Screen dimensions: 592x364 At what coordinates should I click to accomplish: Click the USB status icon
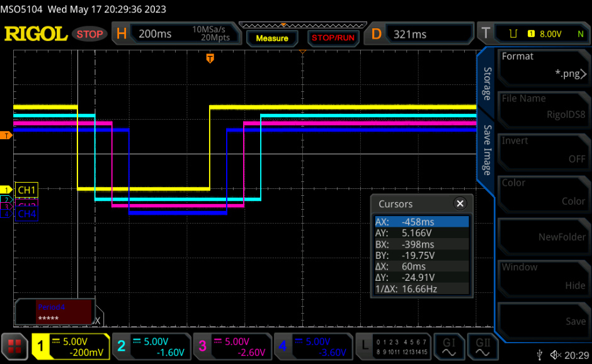coord(540,355)
